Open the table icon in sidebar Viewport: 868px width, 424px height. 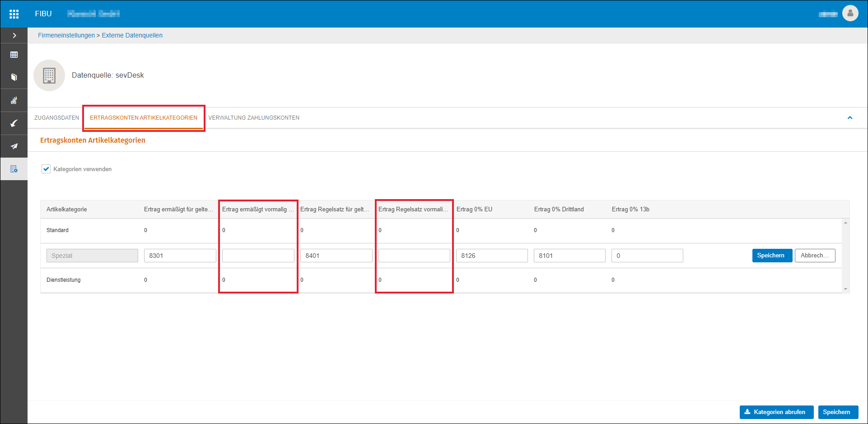(x=14, y=55)
